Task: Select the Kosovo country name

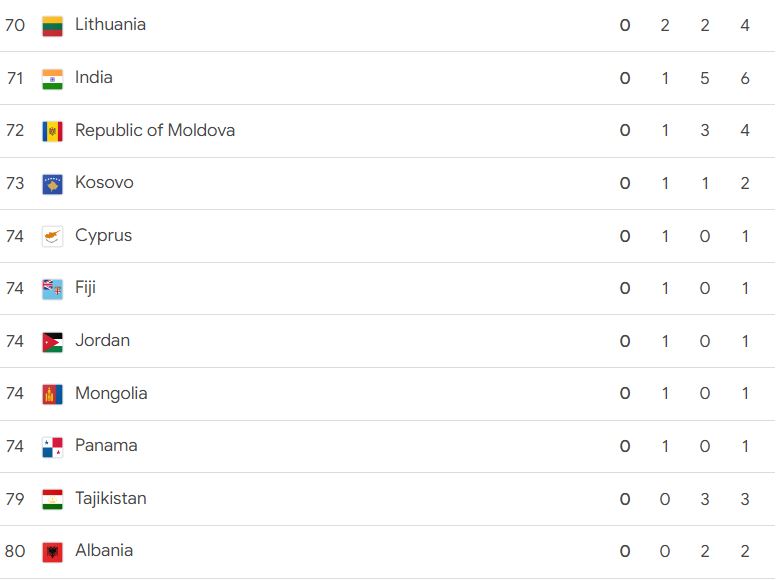Action: pos(104,182)
